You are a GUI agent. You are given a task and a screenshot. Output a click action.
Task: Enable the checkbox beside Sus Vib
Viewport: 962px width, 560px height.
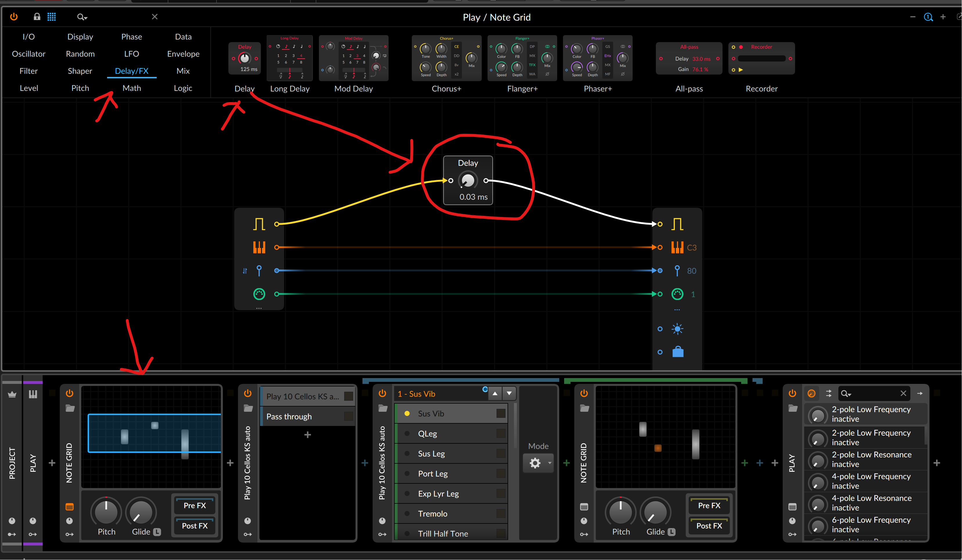501,413
